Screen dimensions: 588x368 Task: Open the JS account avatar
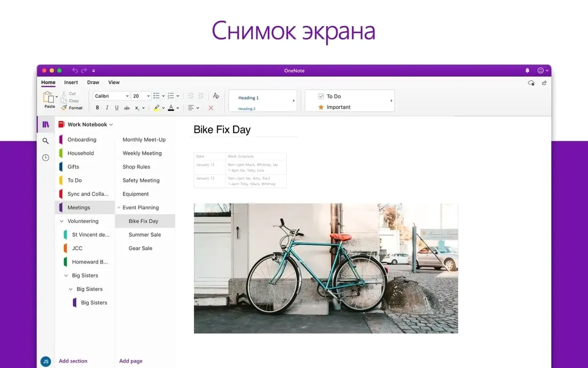(x=46, y=361)
